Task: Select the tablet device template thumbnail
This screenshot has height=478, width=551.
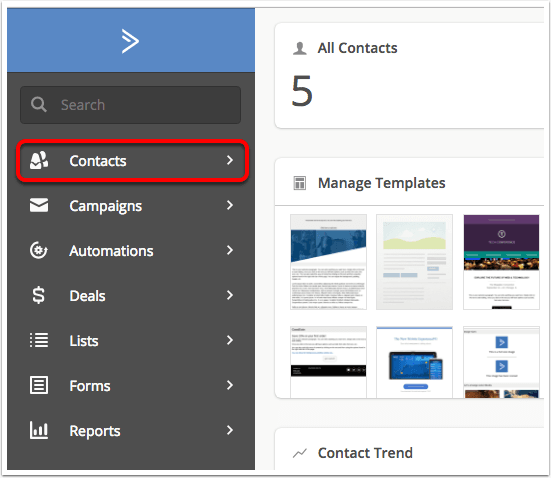Action: (415, 362)
